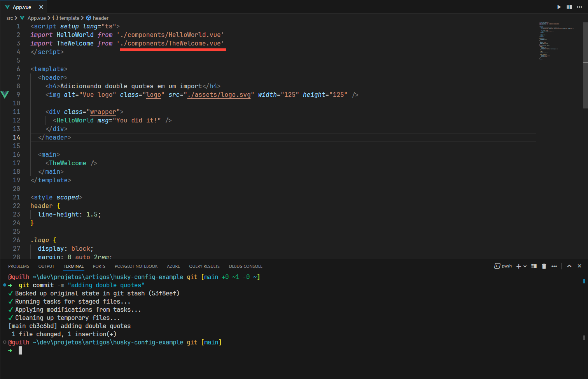The height and width of the screenshot is (379, 588).
Task: Split the editor to the right
Action: point(569,7)
